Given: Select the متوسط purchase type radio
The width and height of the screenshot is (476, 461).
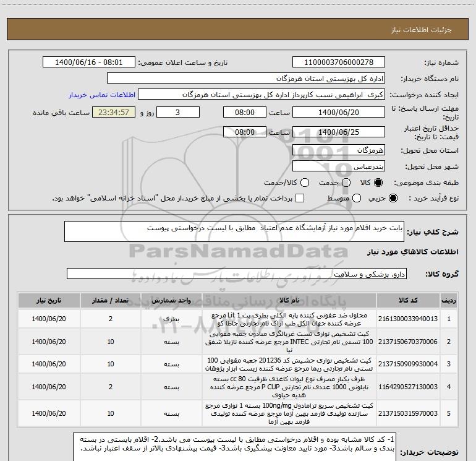Looking at the screenshot, I should coord(357,198).
